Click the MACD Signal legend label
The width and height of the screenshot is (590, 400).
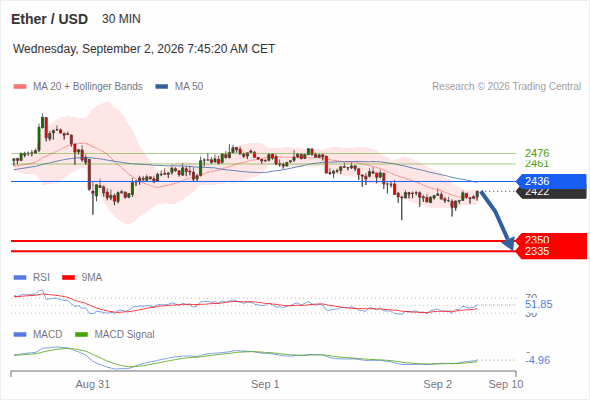point(125,334)
